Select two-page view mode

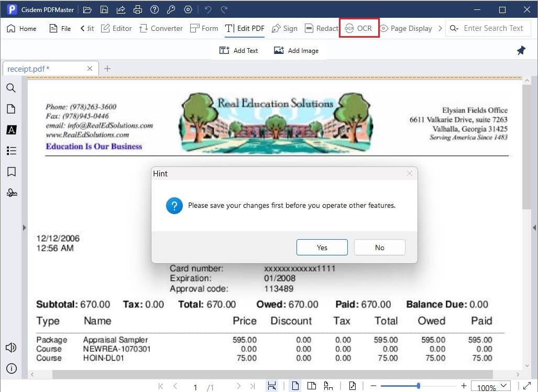312,386
